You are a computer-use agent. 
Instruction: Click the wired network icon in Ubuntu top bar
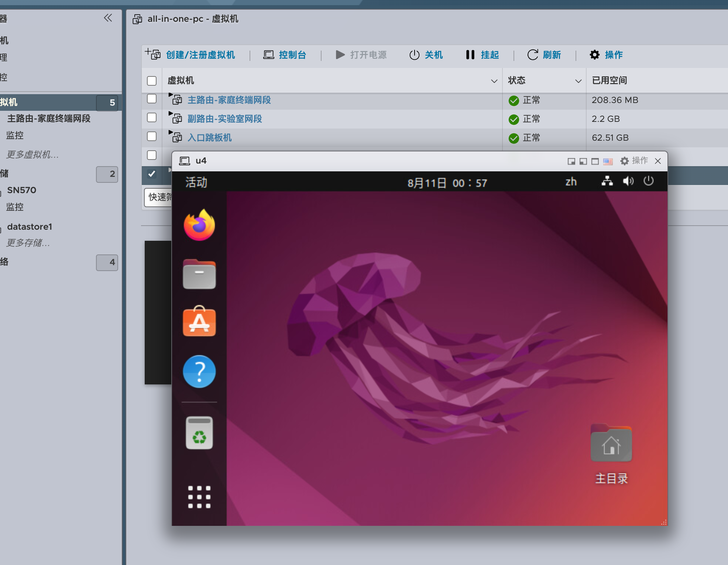pyautogui.click(x=607, y=181)
